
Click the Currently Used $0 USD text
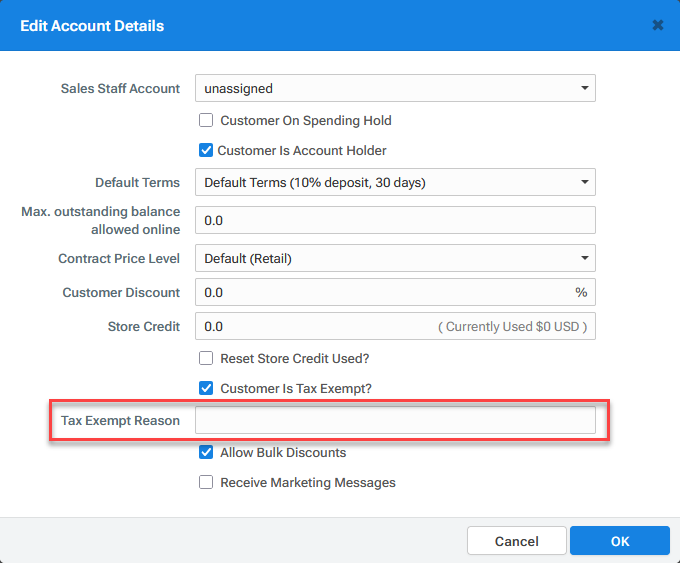[x=512, y=326]
